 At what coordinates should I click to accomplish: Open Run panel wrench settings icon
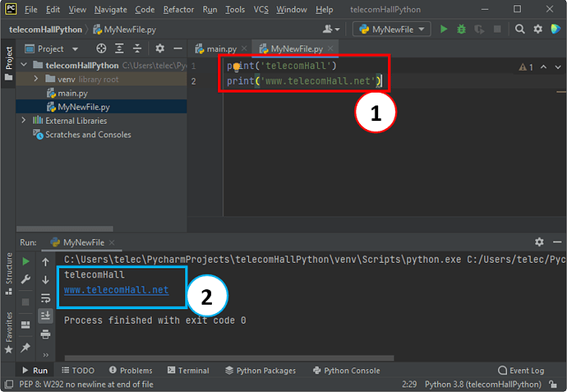[x=25, y=279]
